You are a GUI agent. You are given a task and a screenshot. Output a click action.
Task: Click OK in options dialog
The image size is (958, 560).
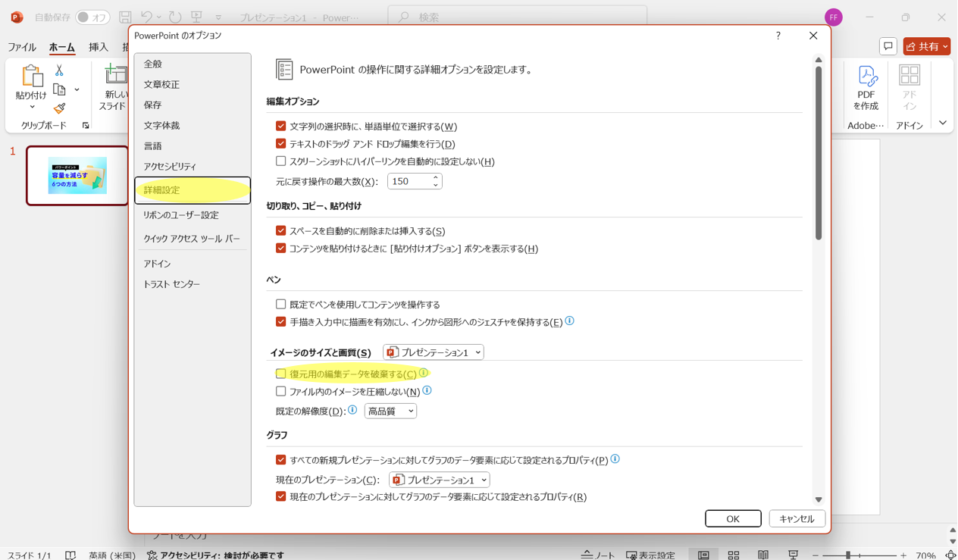tap(733, 518)
